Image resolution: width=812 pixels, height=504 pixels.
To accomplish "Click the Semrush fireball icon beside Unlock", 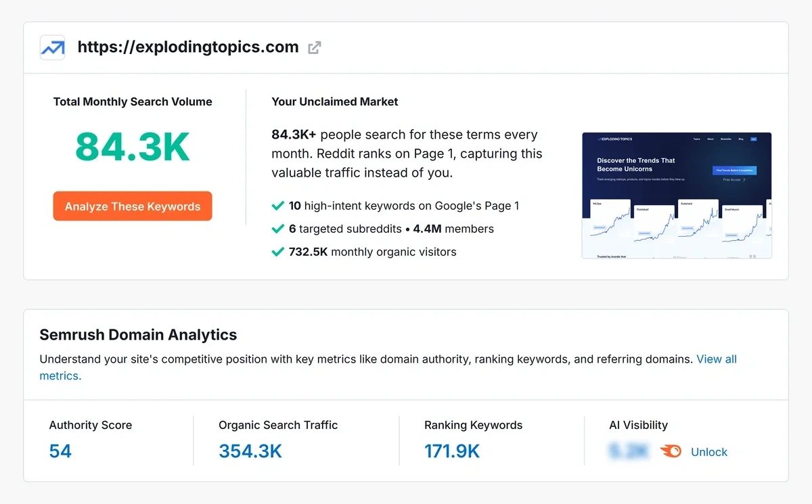I will coord(670,451).
